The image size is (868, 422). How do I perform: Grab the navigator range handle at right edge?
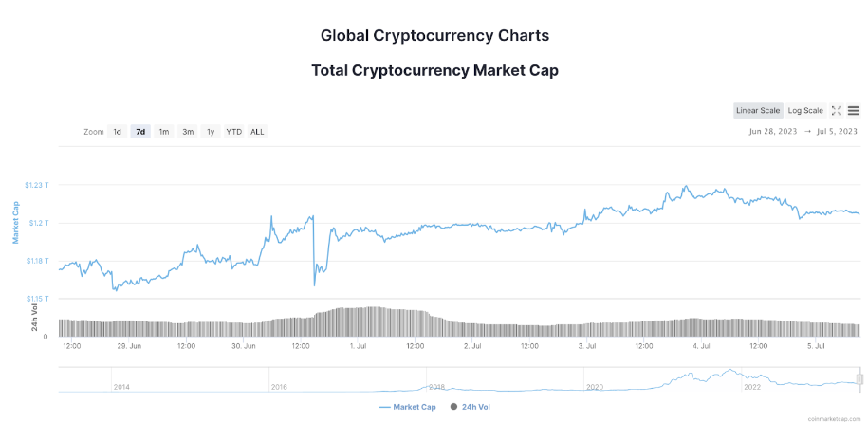[x=859, y=379]
